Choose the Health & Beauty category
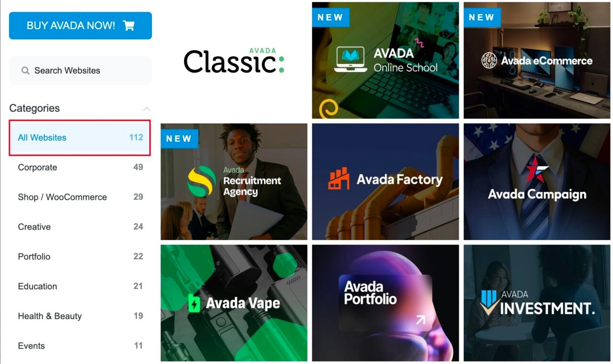The width and height of the screenshot is (613, 364). 80,316
